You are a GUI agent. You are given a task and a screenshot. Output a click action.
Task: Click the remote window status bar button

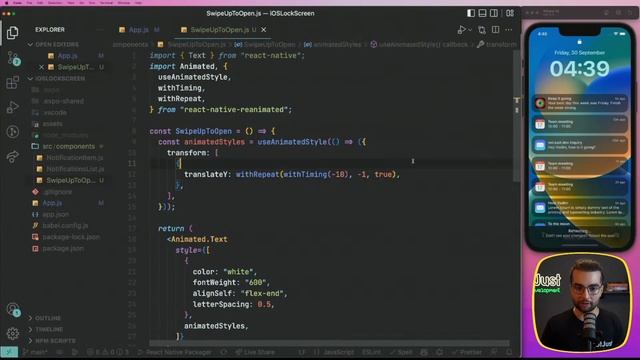click(x=9, y=352)
